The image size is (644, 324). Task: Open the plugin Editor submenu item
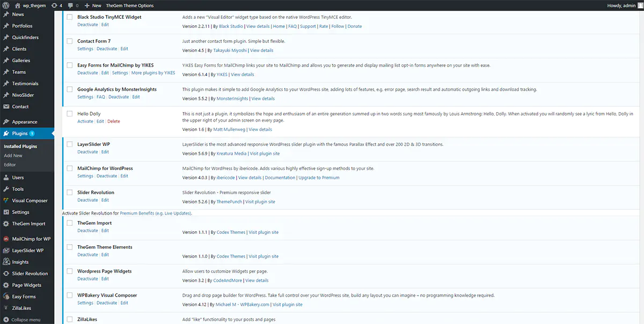coord(10,165)
